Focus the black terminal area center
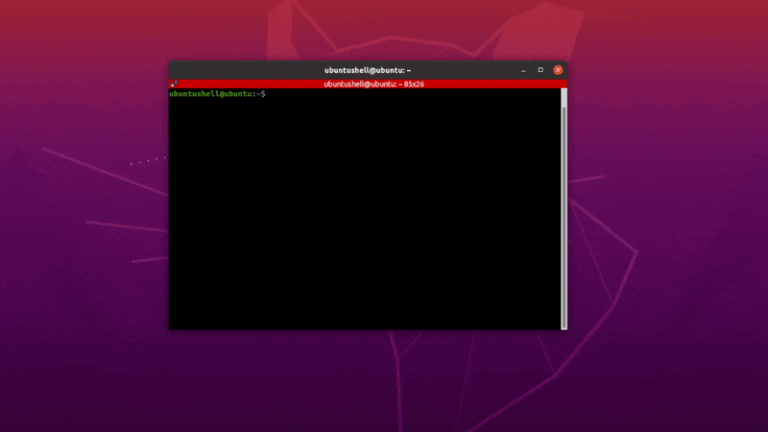768x432 pixels. click(365, 210)
